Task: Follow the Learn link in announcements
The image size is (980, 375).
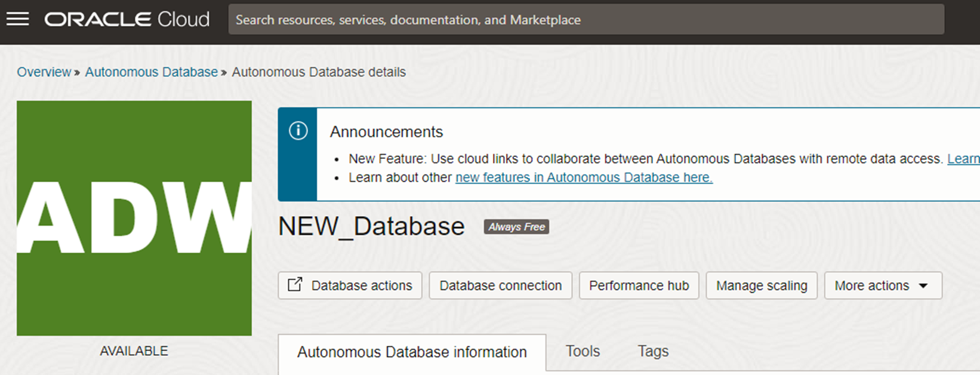Action: coord(963,159)
